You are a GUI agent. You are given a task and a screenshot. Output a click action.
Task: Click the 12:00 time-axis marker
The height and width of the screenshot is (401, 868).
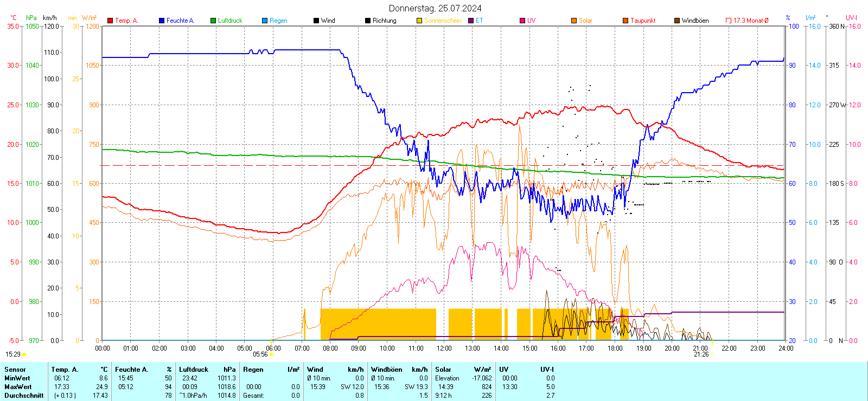pyautogui.click(x=444, y=348)
